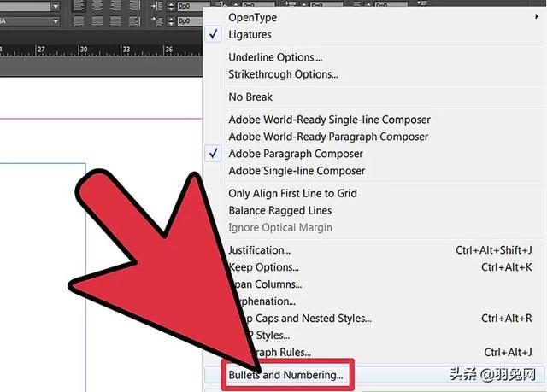Click the Justify all lines icon
Viewport: 547px width, 392px height.
[116, 21]
